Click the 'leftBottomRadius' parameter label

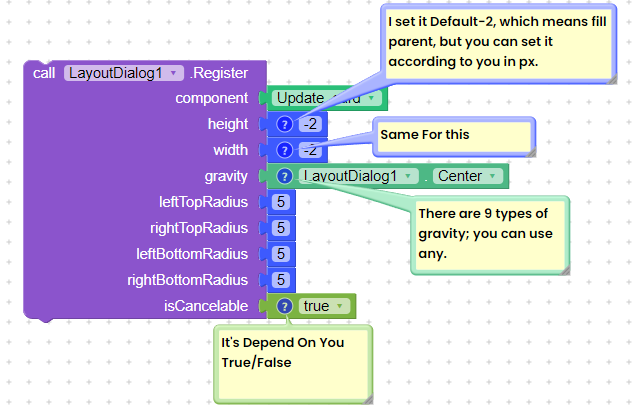click(x=192, y=254)
